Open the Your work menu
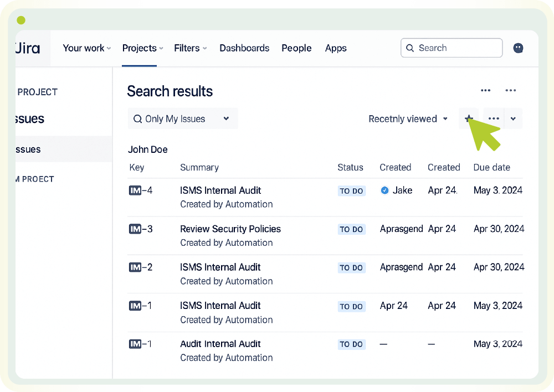554x392 pixels. click(86, 48)
